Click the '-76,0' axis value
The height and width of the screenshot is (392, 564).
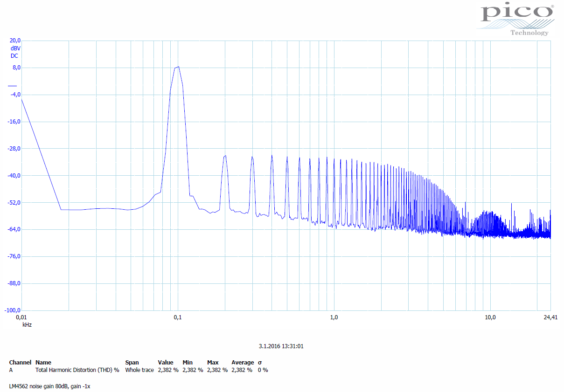pos(14,256)
